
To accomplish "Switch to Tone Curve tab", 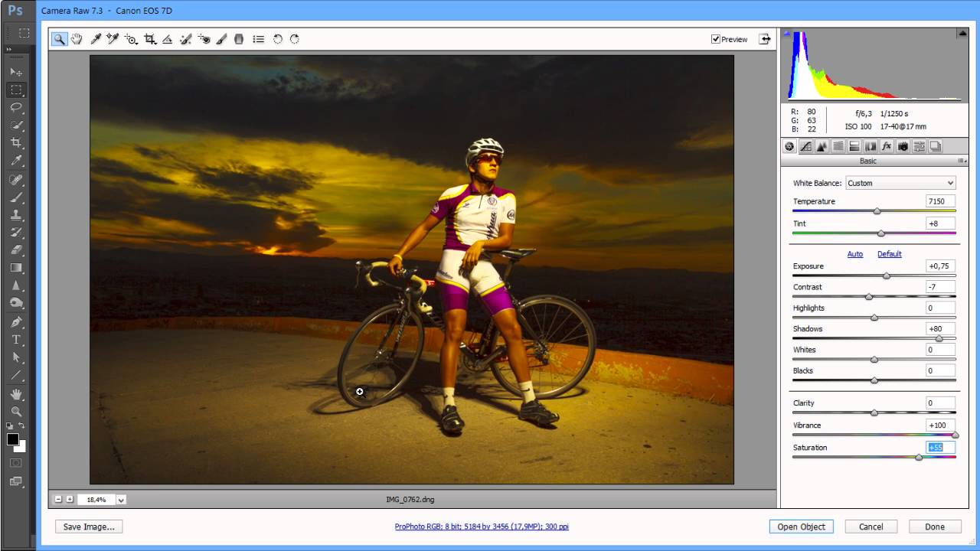I will pos(805,146).
